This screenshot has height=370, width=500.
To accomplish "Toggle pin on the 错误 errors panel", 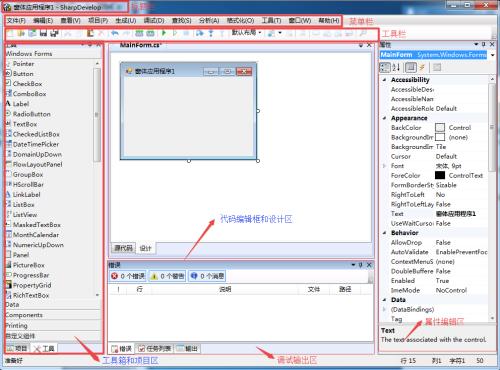I will (361, 265).
